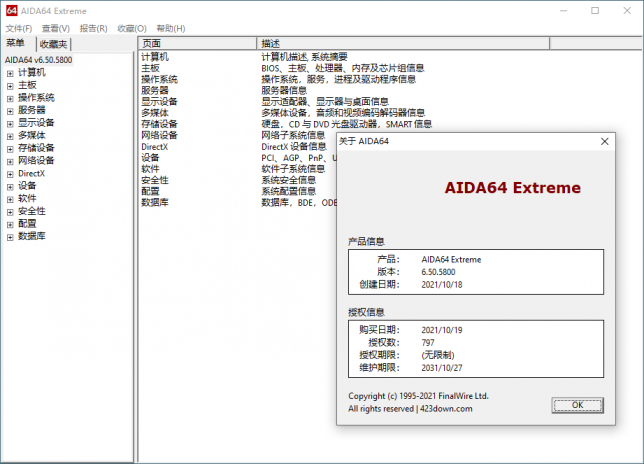
Task: Expand the 数据库 tree node
Action: pyautogui.click(x=10, y=237)
